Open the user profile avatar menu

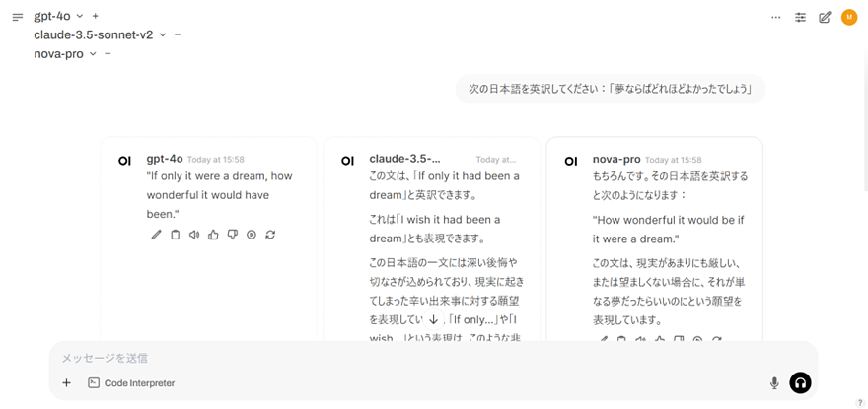[x=848, y=17]
